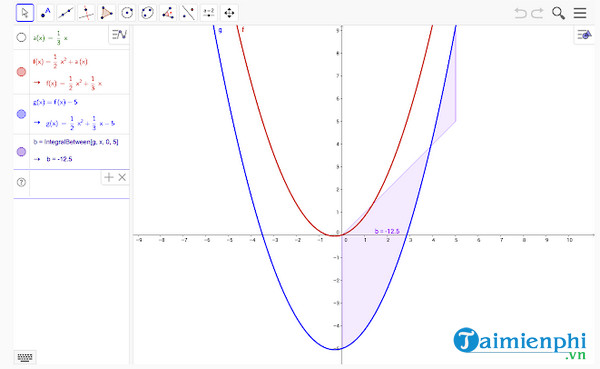The width and height of the screenshot is (600, 369).
Task: Select the a(x) definition row
Action: point(51,38)
